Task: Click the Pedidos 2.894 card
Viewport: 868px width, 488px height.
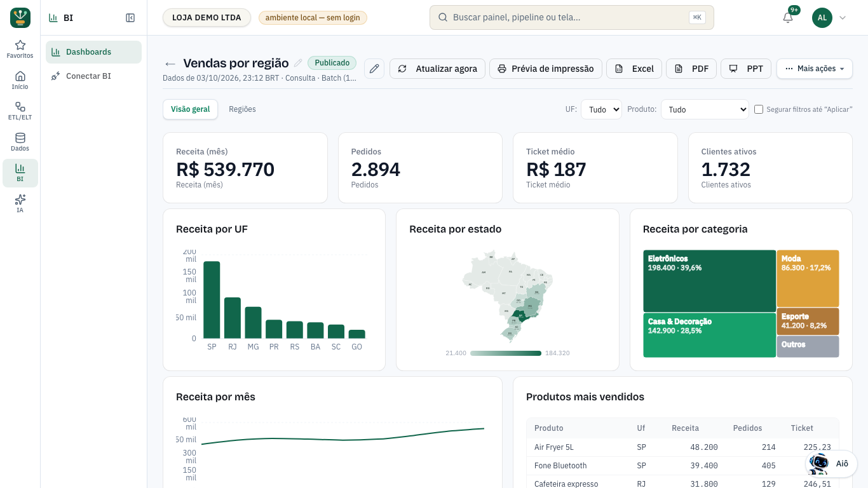Action: click(420, 168)
